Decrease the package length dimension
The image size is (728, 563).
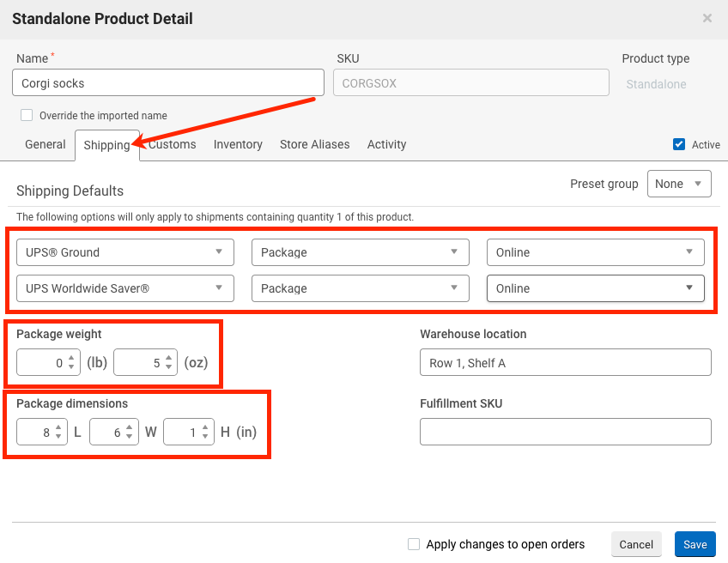pos(58,436)
